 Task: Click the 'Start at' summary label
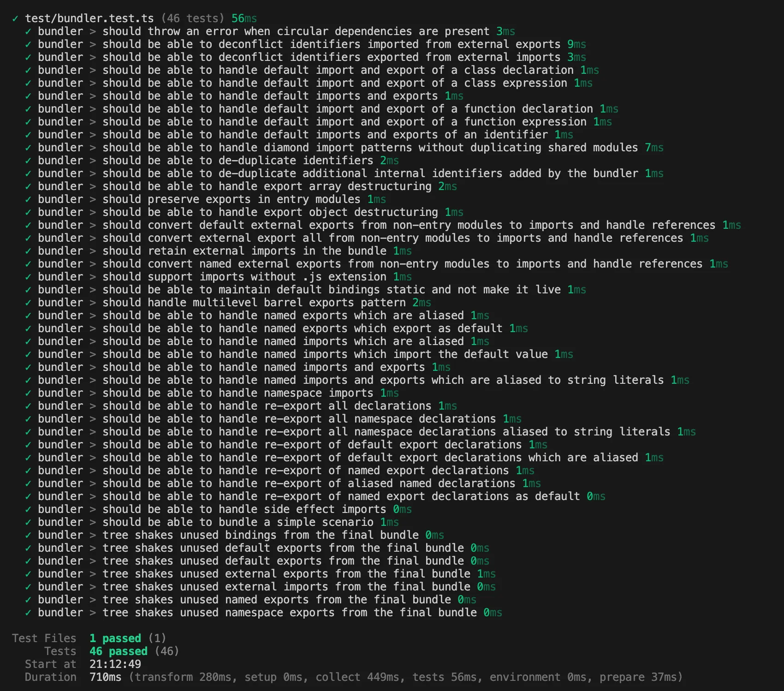pos(50,664)
